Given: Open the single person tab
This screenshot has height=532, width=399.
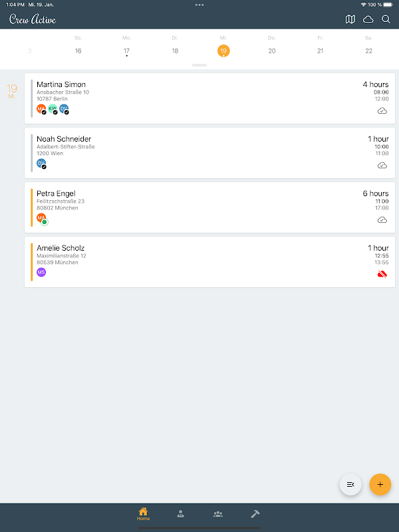Looking at the screenshot, I should (180, 514).
